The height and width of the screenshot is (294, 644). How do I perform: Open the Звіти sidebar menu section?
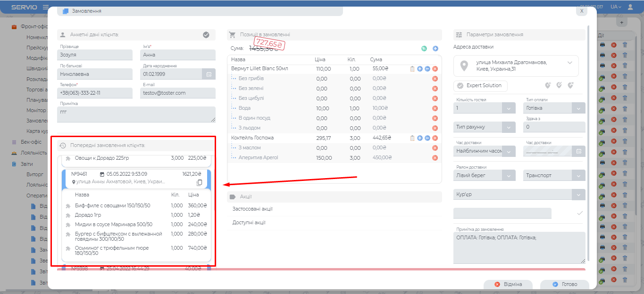[26, 164]
